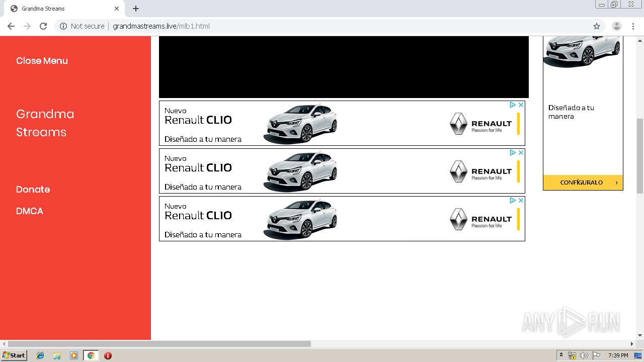
Task: Open the Grandma Streams home link
Action: point(45,123)
